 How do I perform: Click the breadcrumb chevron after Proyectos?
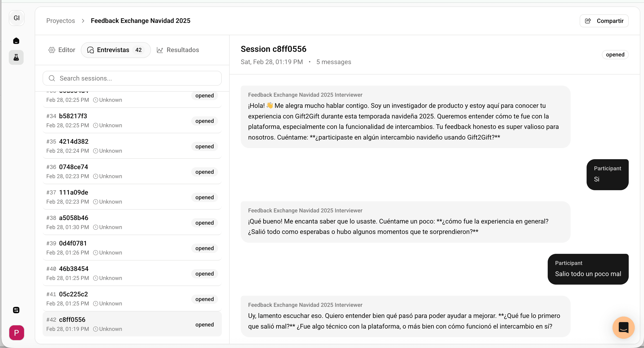[x=83, y=21]
